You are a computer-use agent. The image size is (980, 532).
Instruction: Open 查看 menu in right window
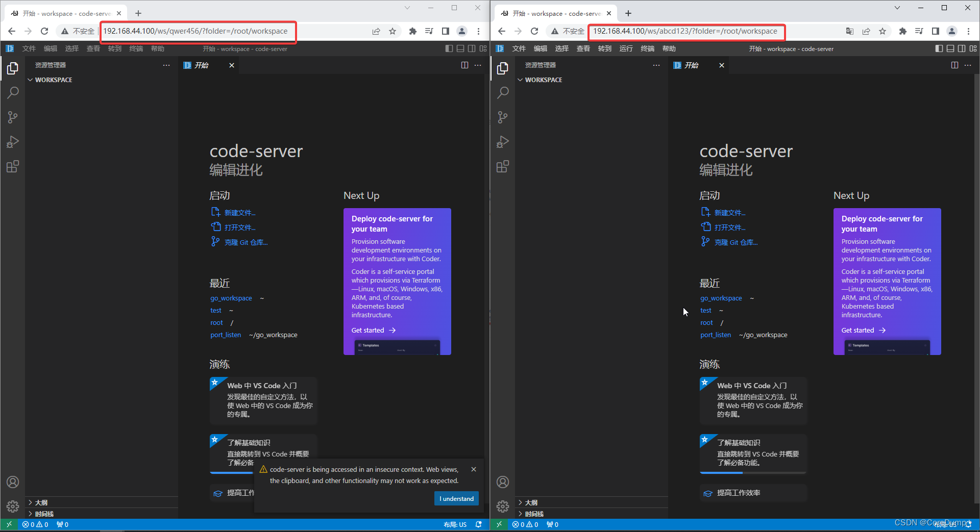[583, 48]
